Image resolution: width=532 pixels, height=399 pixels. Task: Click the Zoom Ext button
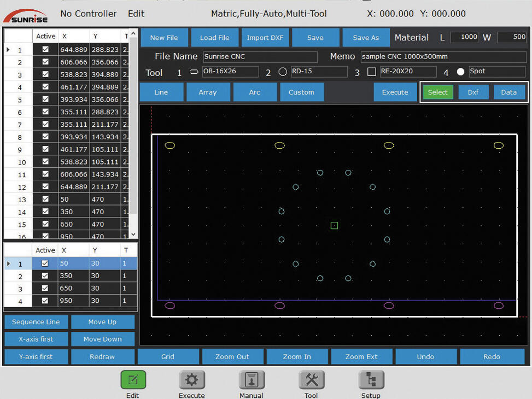tap(361, 356)
